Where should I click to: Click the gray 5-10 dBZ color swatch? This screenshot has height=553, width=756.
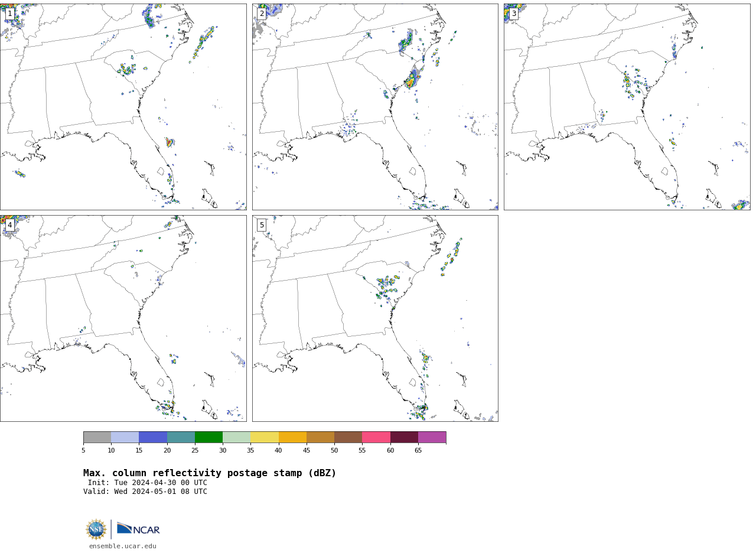click(97, 437)
